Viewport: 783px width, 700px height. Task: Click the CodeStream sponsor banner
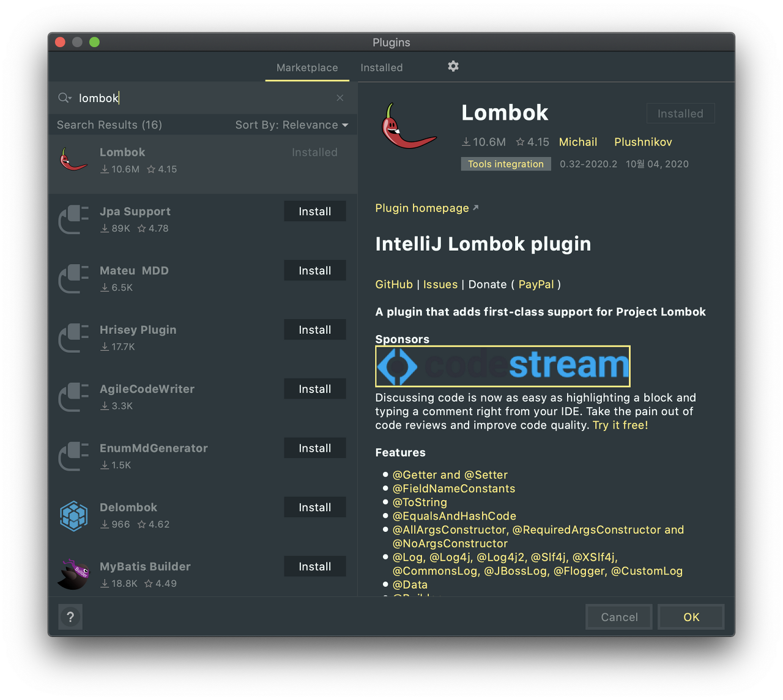503,366
